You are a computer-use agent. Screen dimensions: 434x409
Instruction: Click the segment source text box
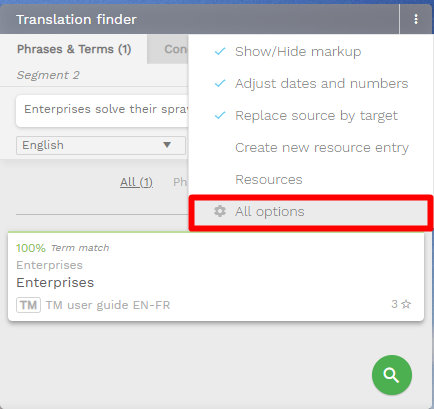pyautogui.click(x=102, y=111)
